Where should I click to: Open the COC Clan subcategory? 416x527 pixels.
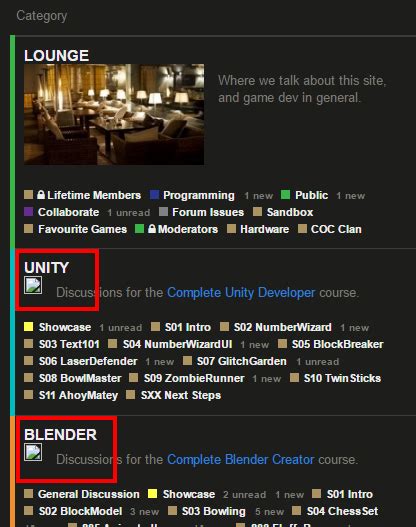[336, 229]
